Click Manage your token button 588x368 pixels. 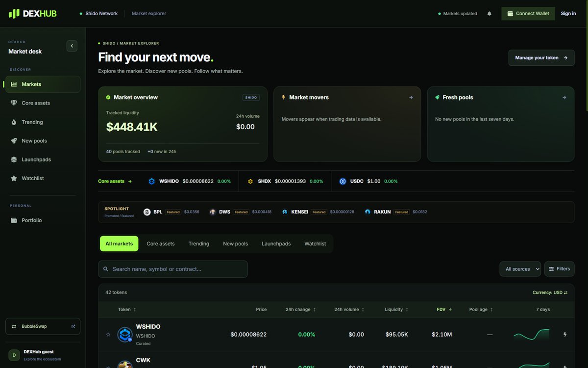[x=541, y=58]
